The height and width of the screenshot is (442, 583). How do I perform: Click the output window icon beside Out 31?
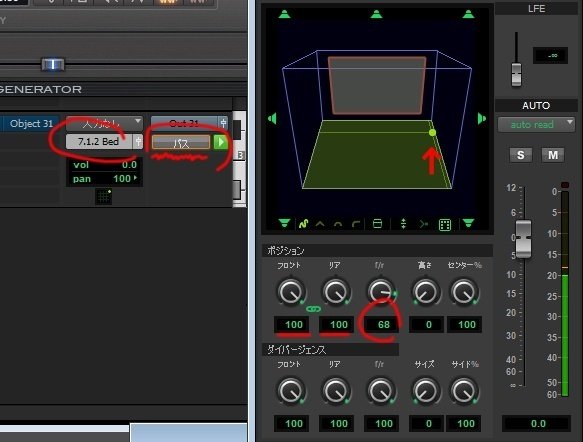[x=223, y=123]
